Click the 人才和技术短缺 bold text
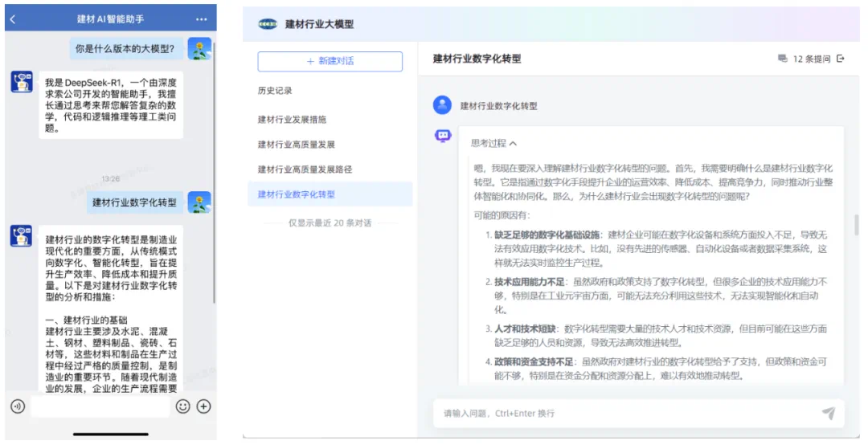Screen dimensions: 868x445 pos(525,329)
